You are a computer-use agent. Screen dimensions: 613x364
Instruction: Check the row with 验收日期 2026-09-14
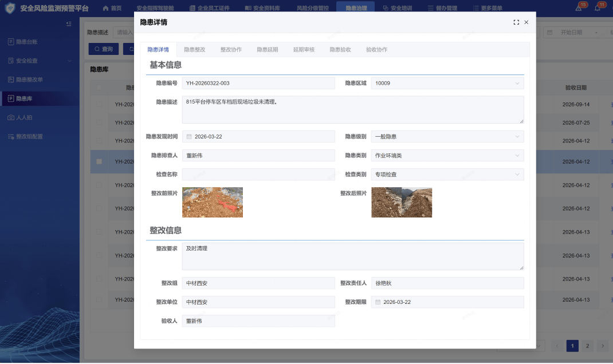click(99, 105)
